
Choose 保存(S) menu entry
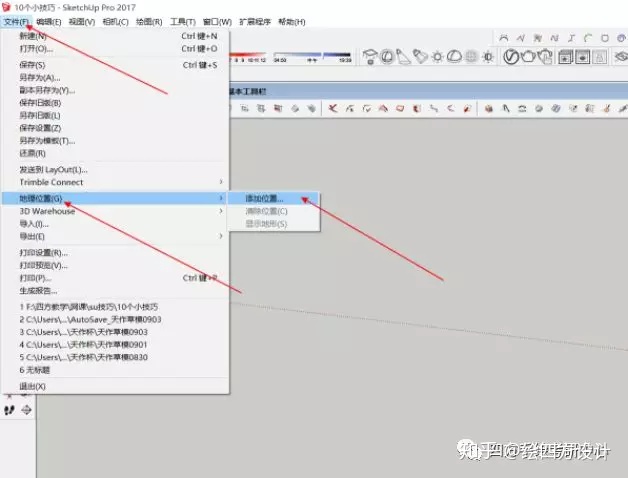point(115,65)
